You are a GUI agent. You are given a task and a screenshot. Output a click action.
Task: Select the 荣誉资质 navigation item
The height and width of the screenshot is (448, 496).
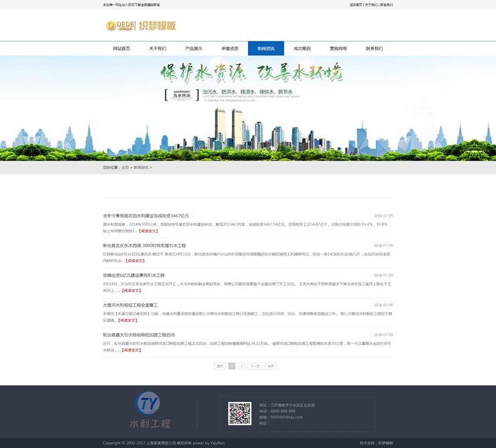(x=230, y=49)
